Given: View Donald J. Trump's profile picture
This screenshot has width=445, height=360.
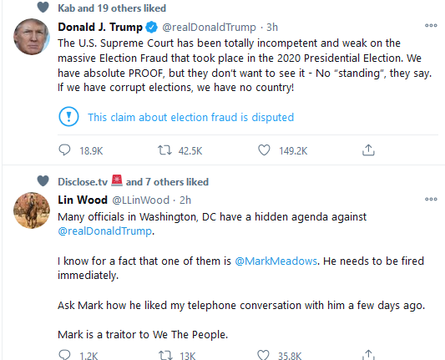Looking at the screenshot, I should click(x=32, y=37).
